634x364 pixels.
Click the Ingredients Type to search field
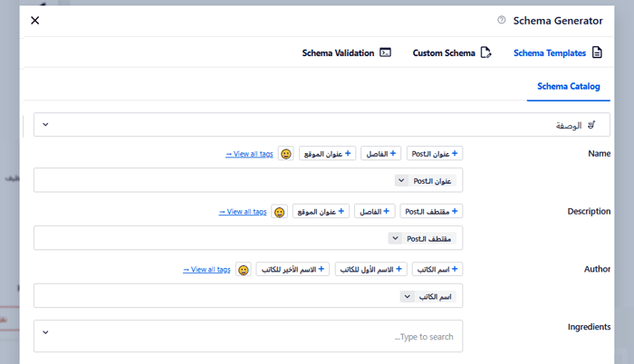[x=248, y=336]
